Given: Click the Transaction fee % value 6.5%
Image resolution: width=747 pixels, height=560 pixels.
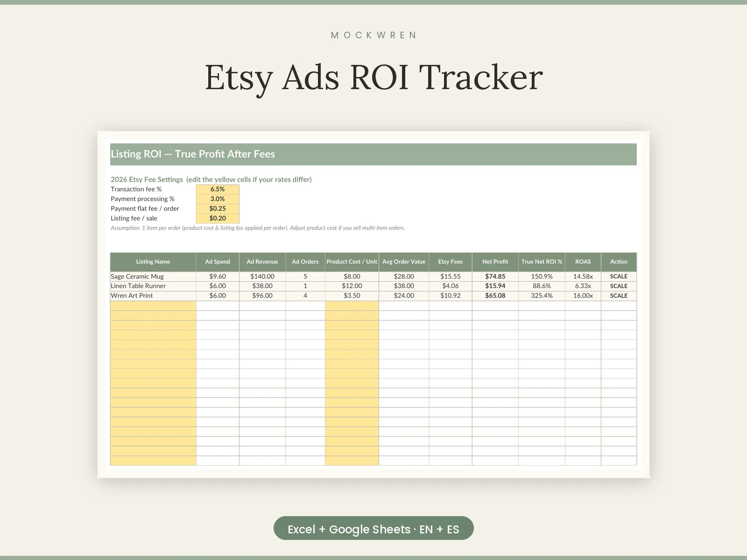Looking at the screenshot, I should coord(218,189).
